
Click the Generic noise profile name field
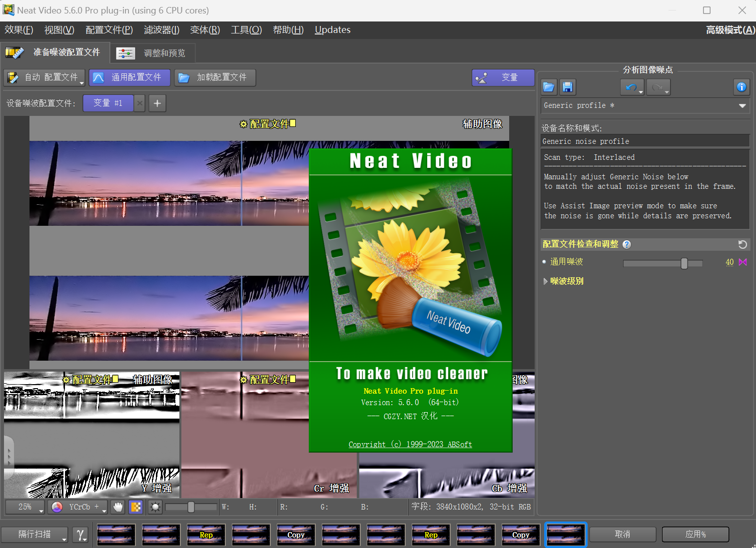coord(645,141)
